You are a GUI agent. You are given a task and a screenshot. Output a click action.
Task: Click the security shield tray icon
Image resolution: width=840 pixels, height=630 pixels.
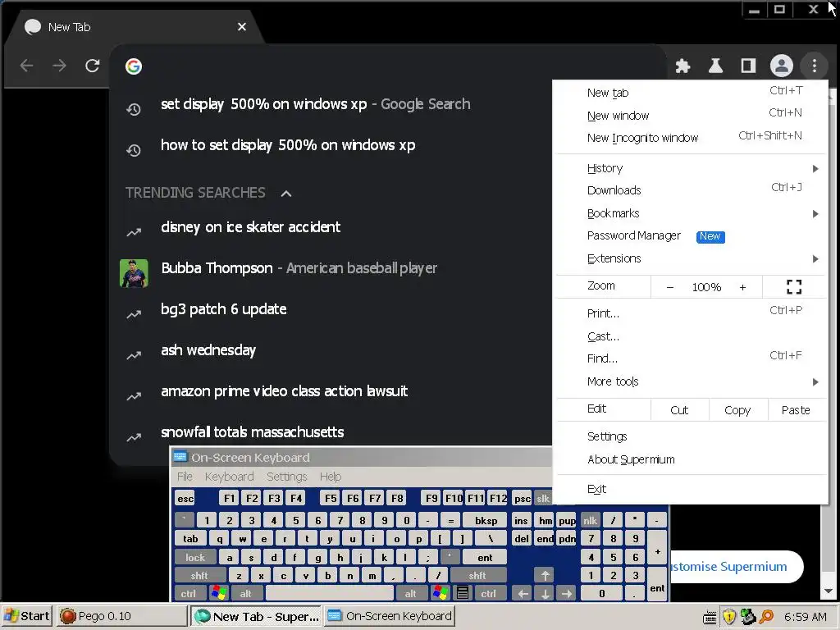point(728,617)
